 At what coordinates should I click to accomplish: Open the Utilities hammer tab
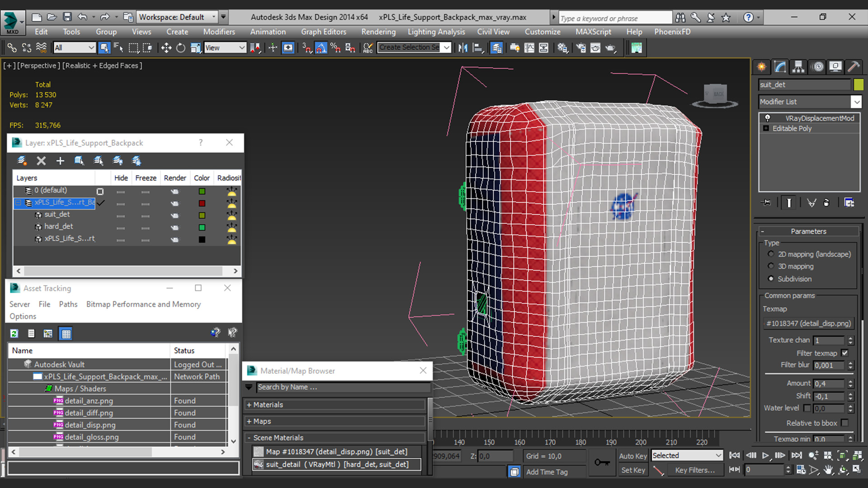(854, 67)
